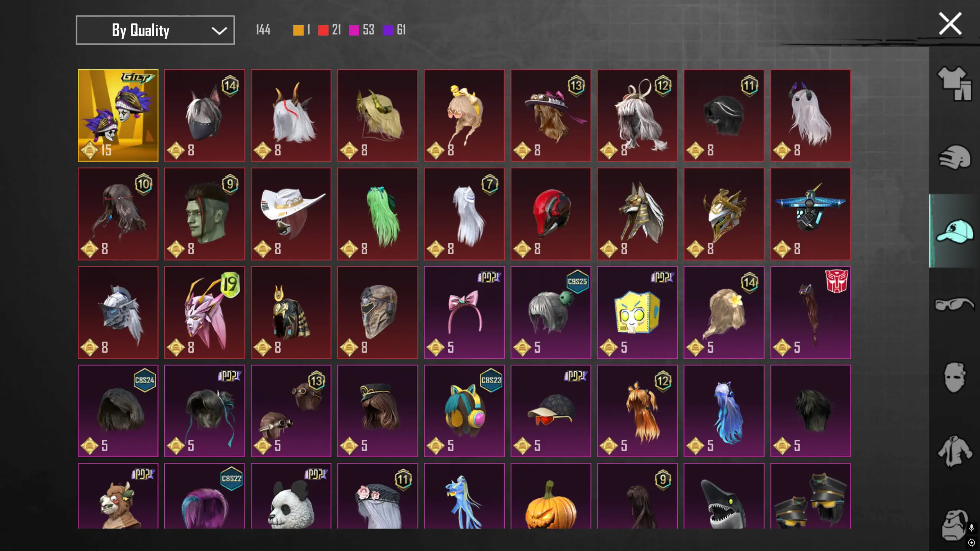Open the sunglasses category icon
The height and width of the screenshot is (551, 980).
pyautogui.click(x=954, y=304)
